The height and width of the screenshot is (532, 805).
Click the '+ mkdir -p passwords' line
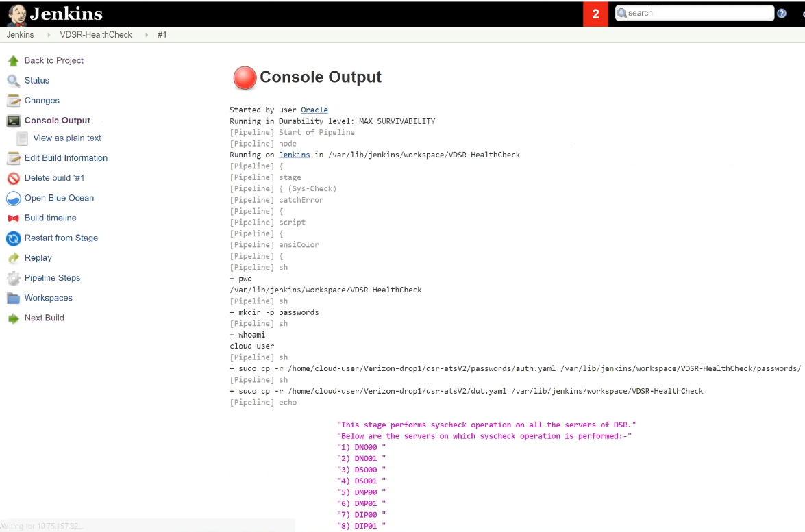[274, 312]
